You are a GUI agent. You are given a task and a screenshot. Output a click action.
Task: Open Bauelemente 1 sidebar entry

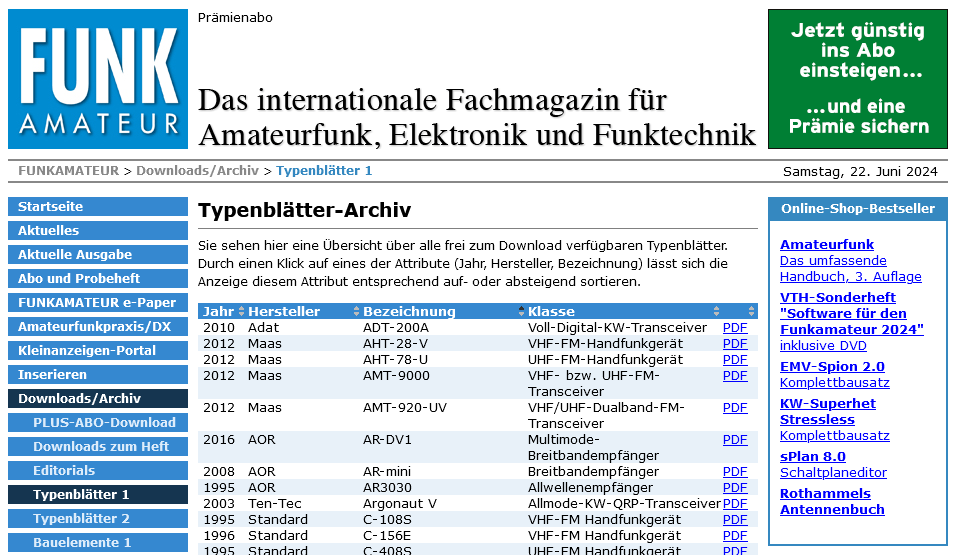pos(98,542)
